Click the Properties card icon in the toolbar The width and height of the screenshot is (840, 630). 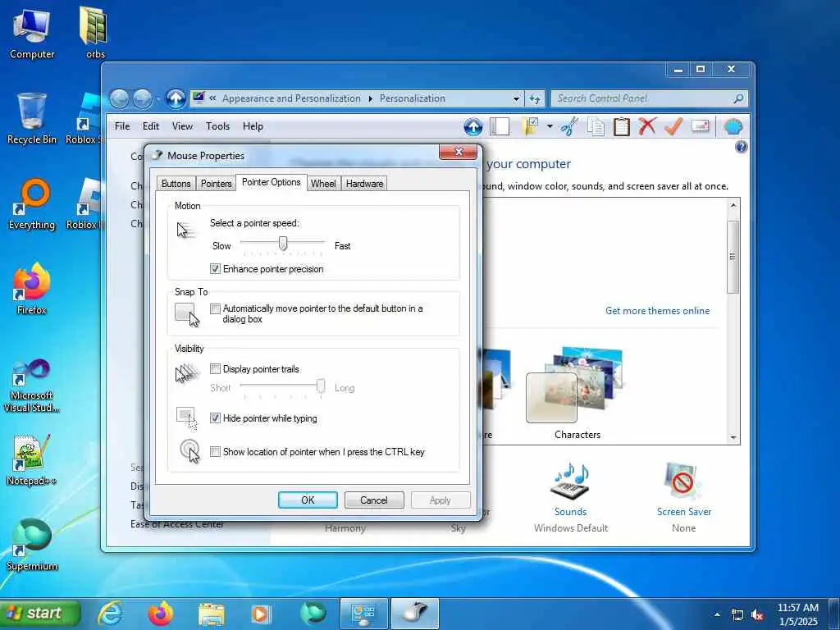coord(700,126)
